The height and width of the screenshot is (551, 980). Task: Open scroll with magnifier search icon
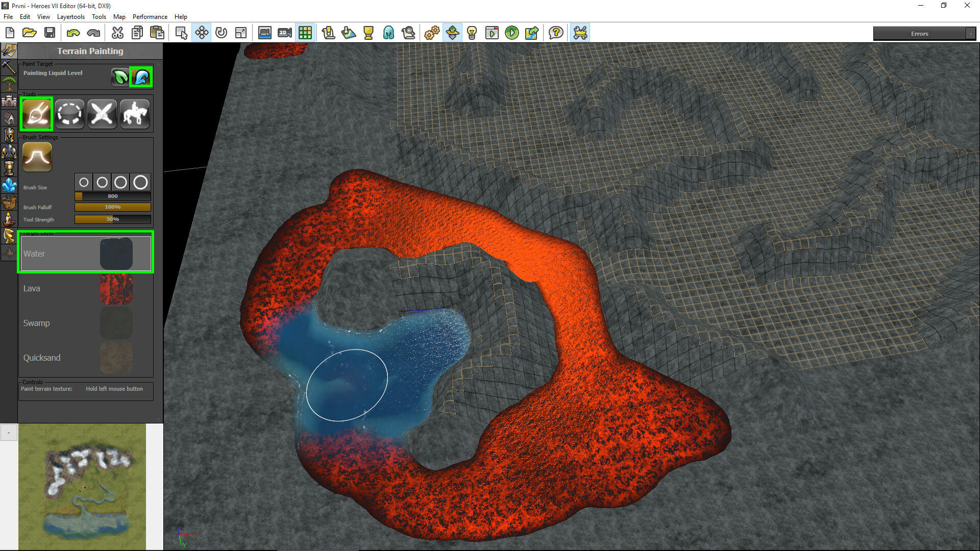click(408, 33)
